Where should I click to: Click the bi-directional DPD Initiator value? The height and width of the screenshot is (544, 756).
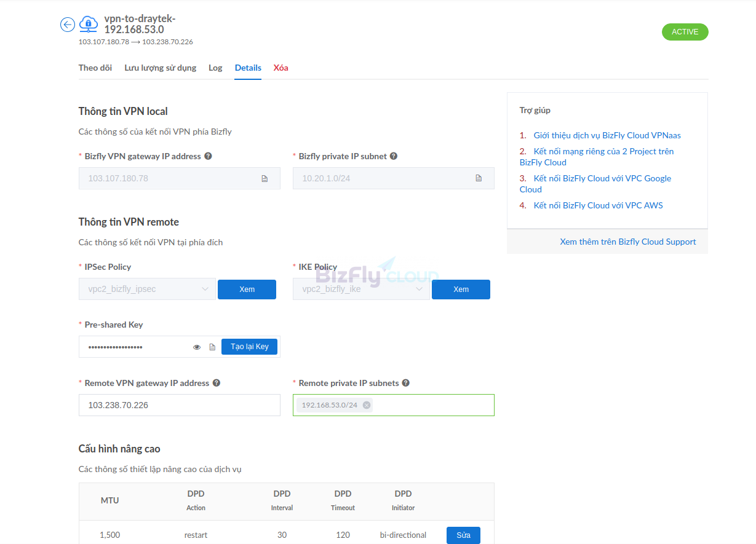[404, 535]
